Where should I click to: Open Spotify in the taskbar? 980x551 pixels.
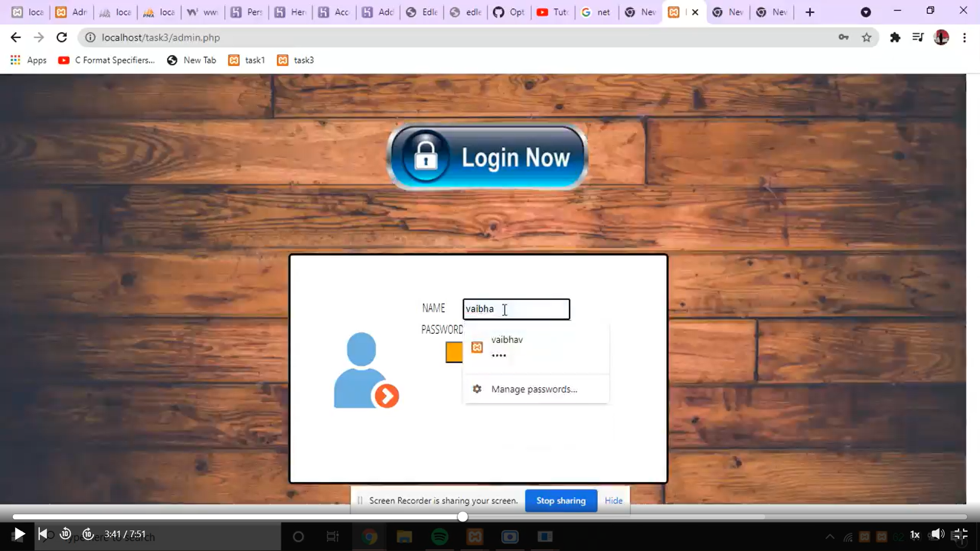click(439, 537)
